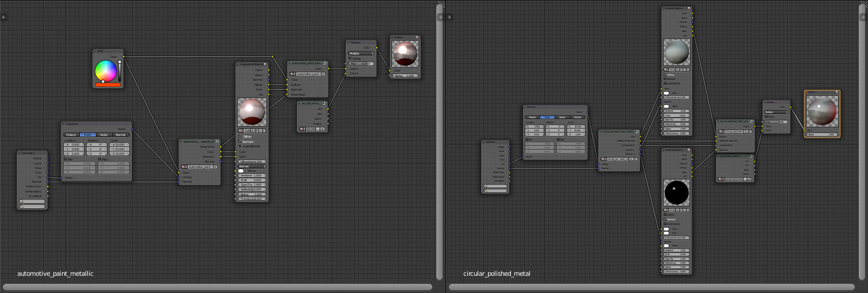Enable Min checkbox in left Mapping node
This screenshot has height=293, width=868.
[x=65, y=159]
